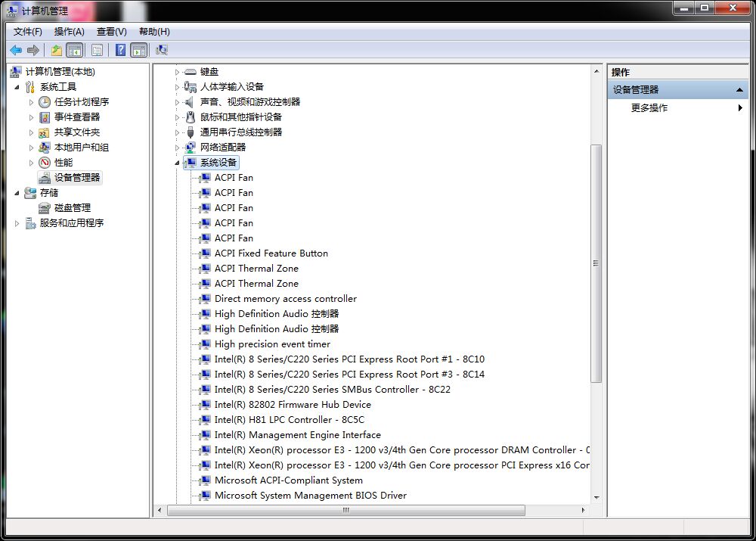Click the 鼠标和其他指针设备 mouse icon

[191, 117]
